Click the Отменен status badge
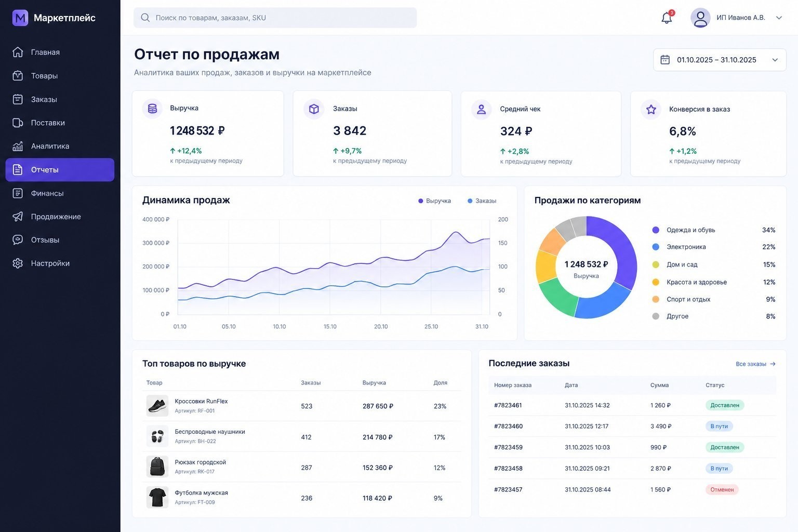This screenshot has height=532, width=798. click(722, 489)
